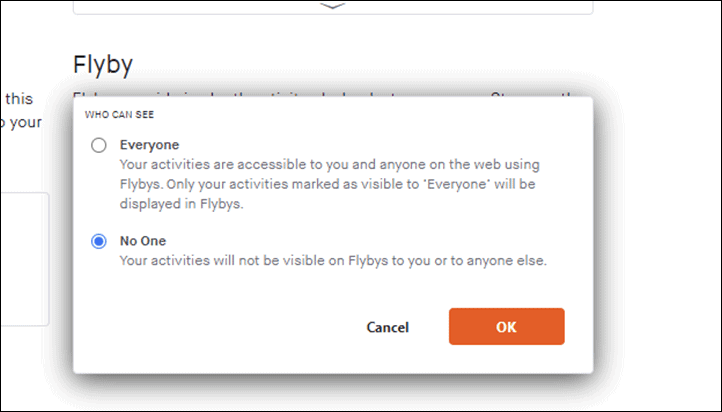Click the word 'your' at the left edge
The height and width of the screenshot is (412, 722).
[x=25, y=122]
